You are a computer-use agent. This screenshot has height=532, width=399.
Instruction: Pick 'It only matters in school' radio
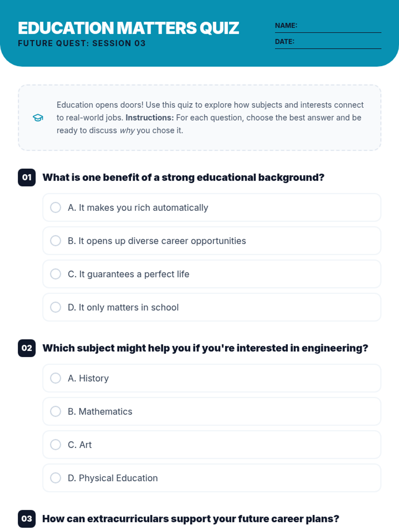click(56, 307)
